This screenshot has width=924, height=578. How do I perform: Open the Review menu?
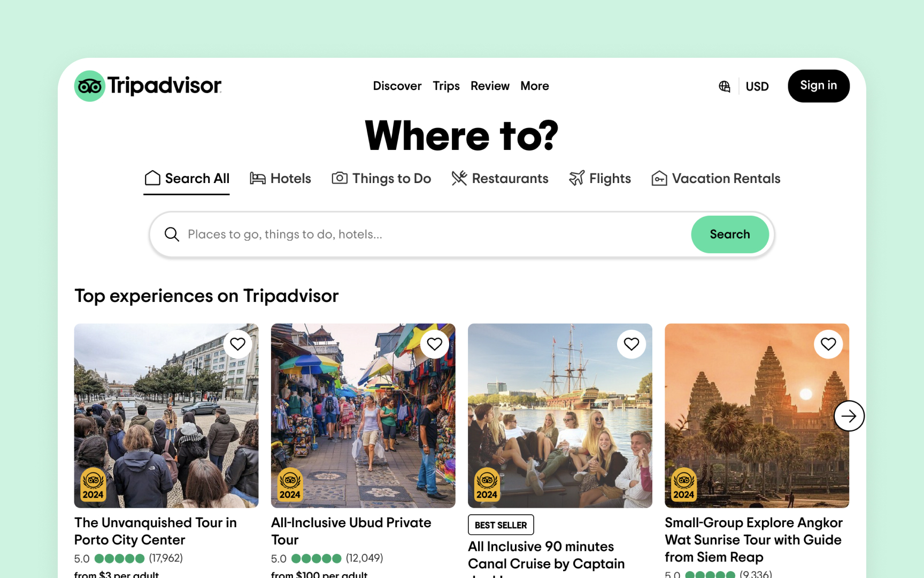click(490, 86)
